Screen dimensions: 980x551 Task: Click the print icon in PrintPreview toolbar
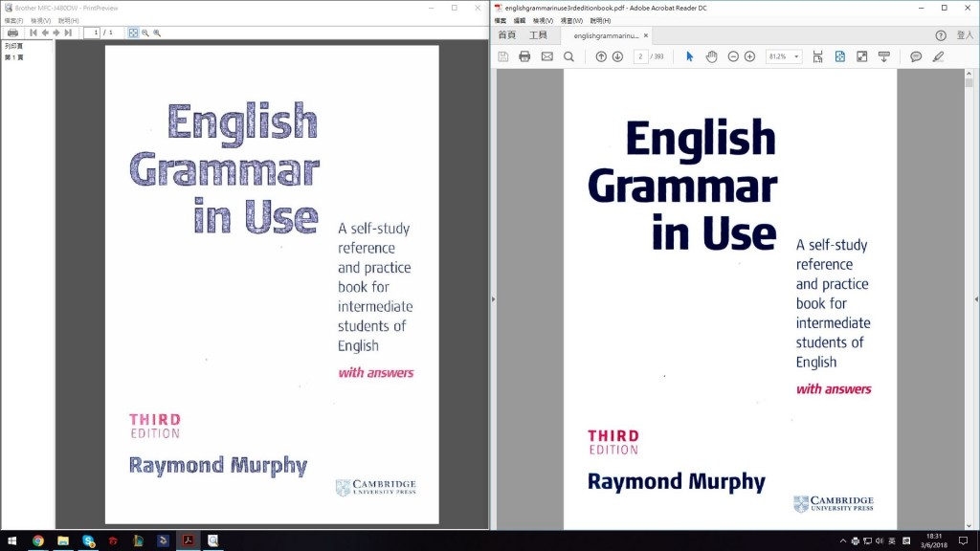pyautogui.click(x=12, y=33)
